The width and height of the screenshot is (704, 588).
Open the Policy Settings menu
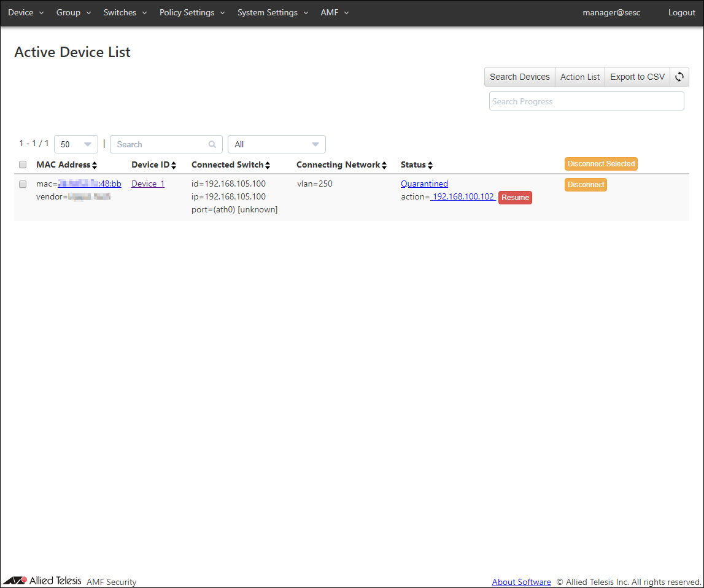(x=192, y=13)
